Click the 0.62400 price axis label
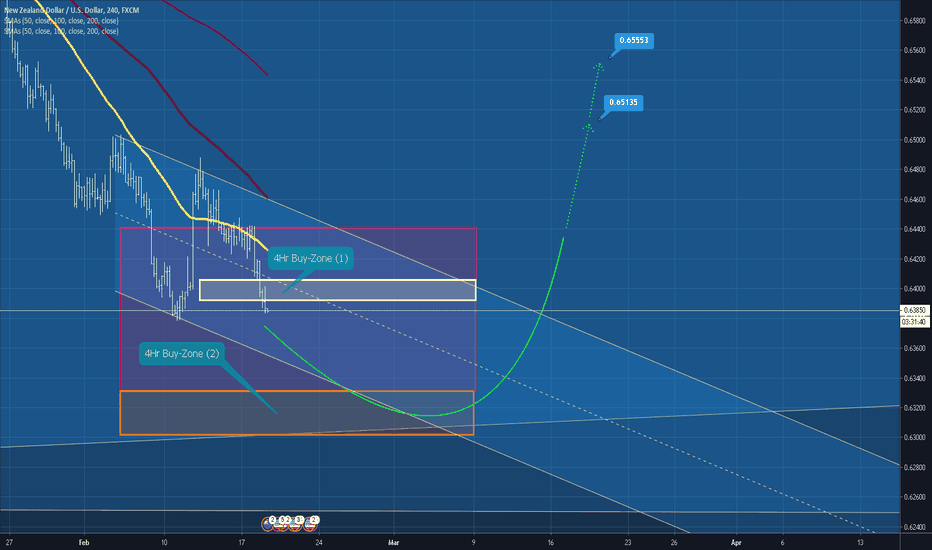The image size is (932, 550). [x=914, y=527]
